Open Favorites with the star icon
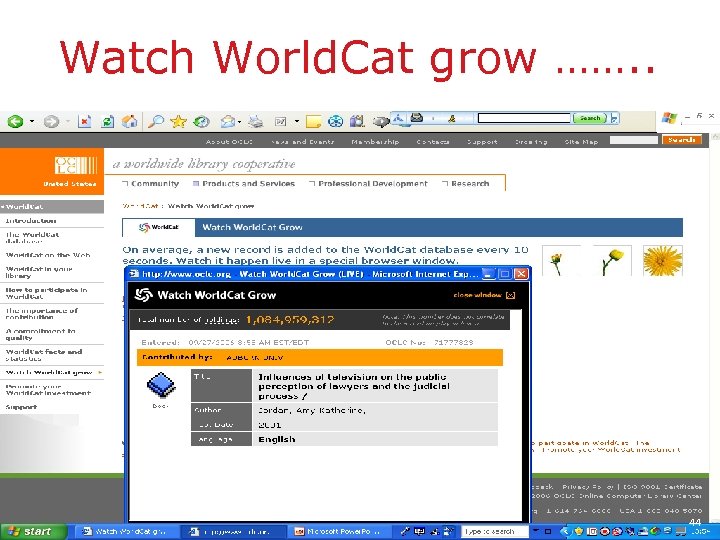Image resolution: width=720 pixels, height=540 pixels. click(178, 122)
